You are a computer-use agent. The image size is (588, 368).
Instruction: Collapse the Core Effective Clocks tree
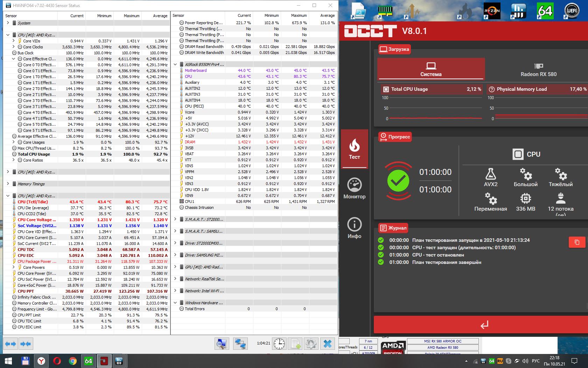click(x=13, y=59)
